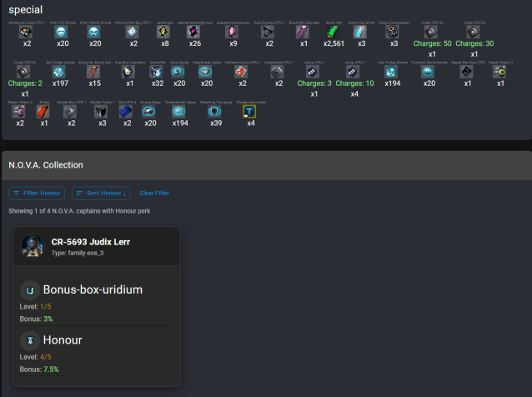Click the Slot CPU 4 icon
This screenshot has height=397, width=532.
pos(127,113)
